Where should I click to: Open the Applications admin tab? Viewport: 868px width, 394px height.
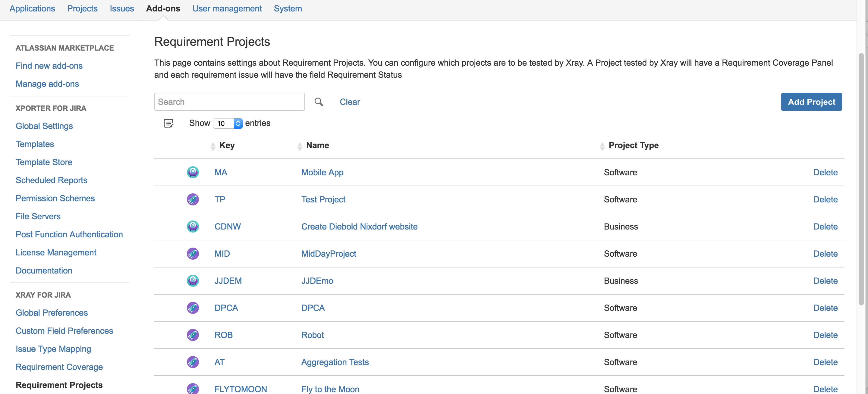[32, 8]
